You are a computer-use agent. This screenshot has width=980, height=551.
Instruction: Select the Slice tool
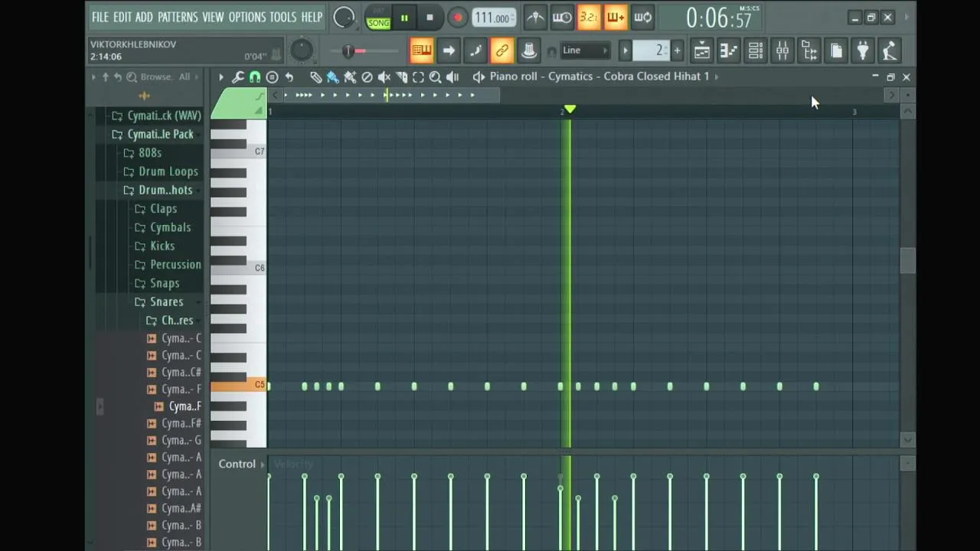point(402,77)
